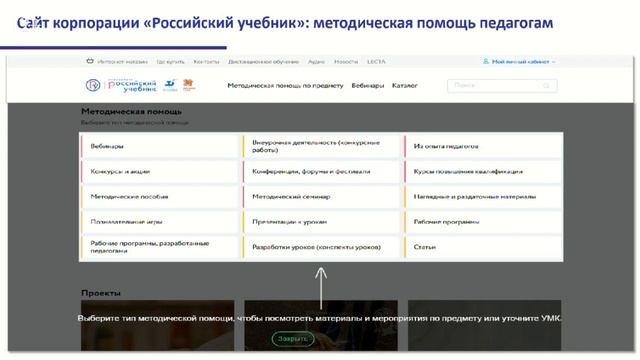Open LECTA link in top bar
Screen dimensions: 640x360
[x=376, y=62]
